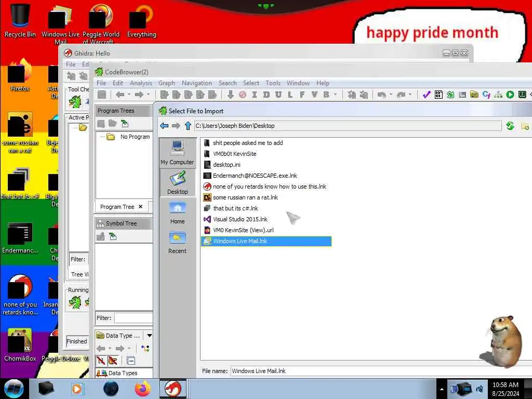Open the Windows Start menu
The height and width of the screenshot is (399, 532).
(x=14, y=389)
